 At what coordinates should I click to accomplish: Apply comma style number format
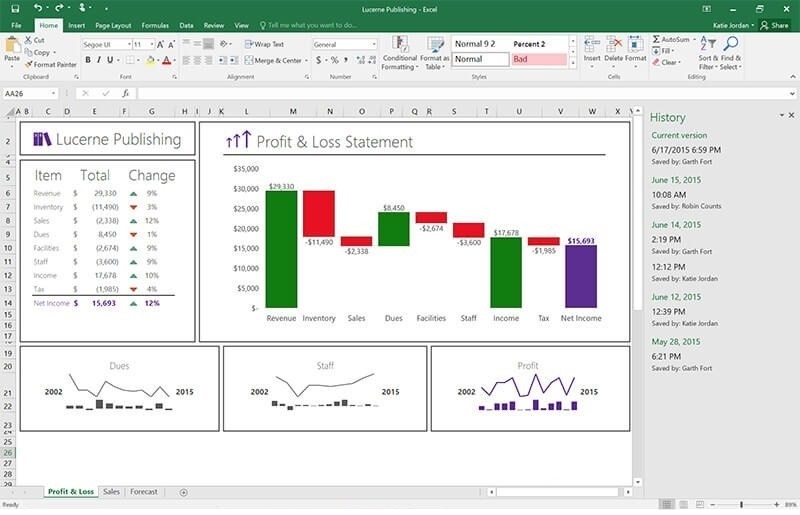pos(346,60)
